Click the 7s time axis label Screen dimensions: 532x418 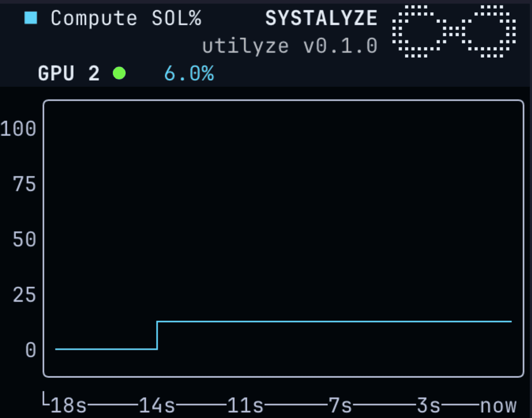tap(340, 405)
